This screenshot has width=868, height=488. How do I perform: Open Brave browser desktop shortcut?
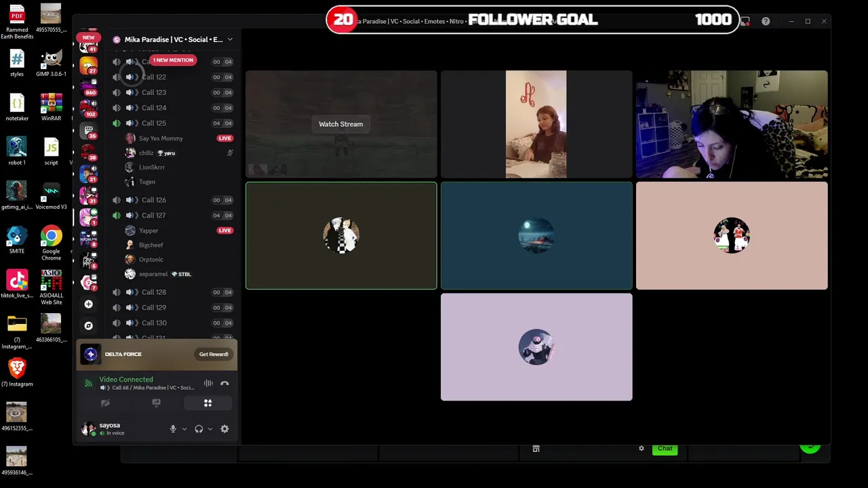point(17,372)
